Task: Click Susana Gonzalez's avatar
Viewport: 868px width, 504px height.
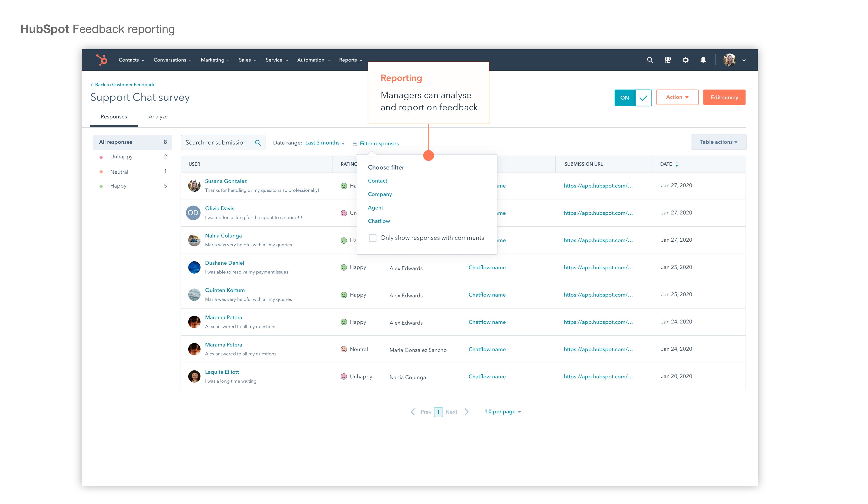Action: [x=194, y=185]
